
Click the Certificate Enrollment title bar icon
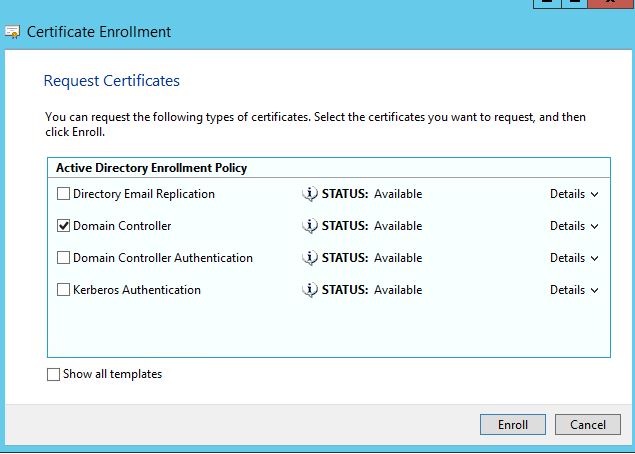[12, 32]
